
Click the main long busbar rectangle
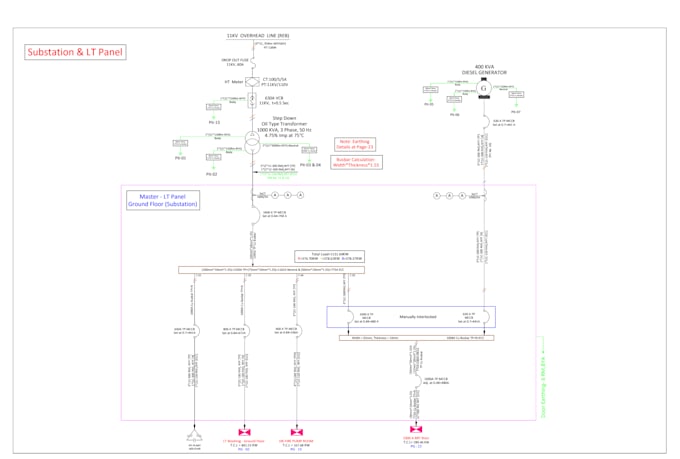click(271, 270)
